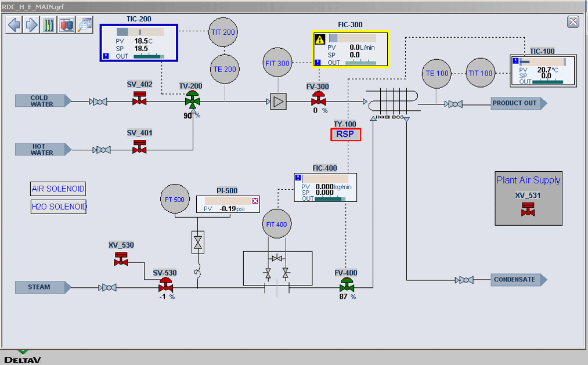Click the red RSP button under TY-100
The height and width of the screenshot is (365, 588).
345,135
